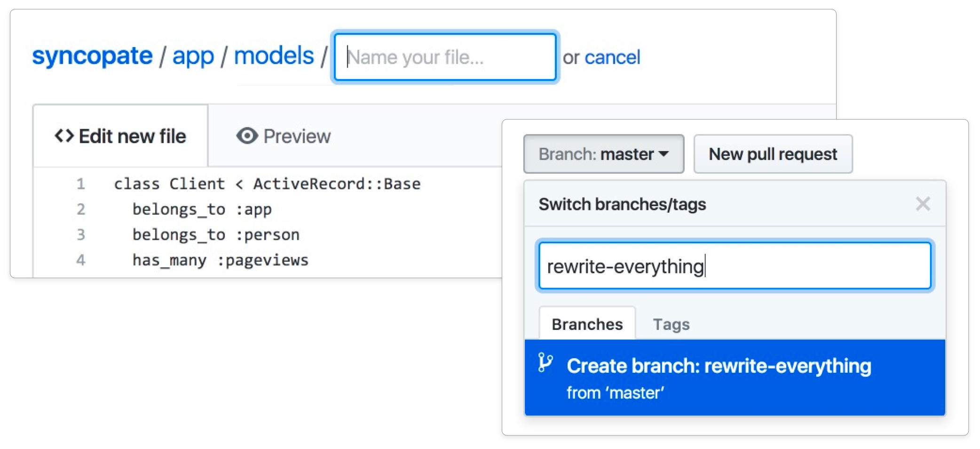Click the Preview eye icon
Screen dimensions: 980x449
[x=247, y=136]
